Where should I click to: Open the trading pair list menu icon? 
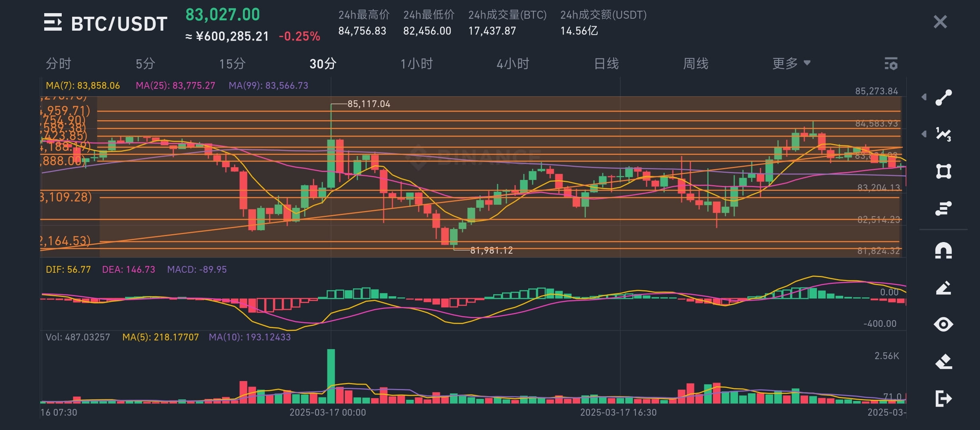click(x=53, y=22)
